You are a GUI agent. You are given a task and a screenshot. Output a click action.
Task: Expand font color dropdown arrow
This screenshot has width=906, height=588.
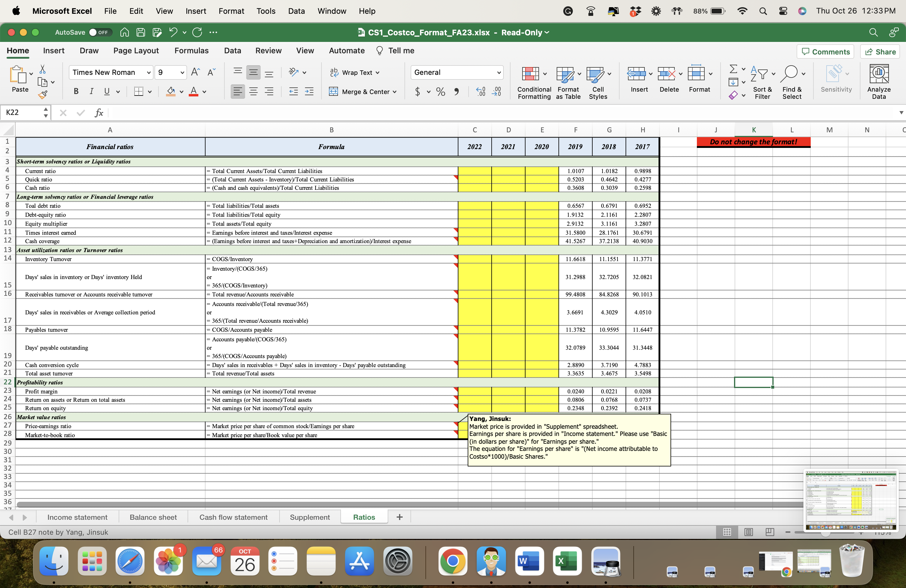204,92
